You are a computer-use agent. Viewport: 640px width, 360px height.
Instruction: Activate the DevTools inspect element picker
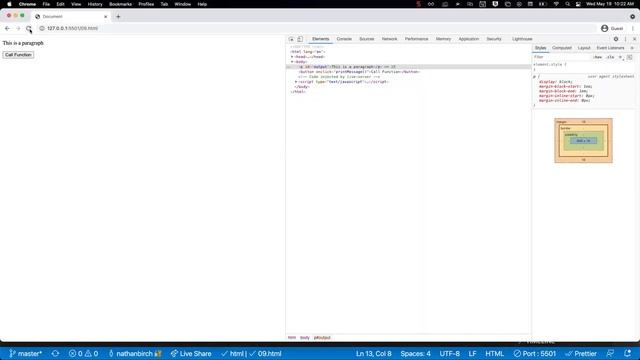(291, 39)
